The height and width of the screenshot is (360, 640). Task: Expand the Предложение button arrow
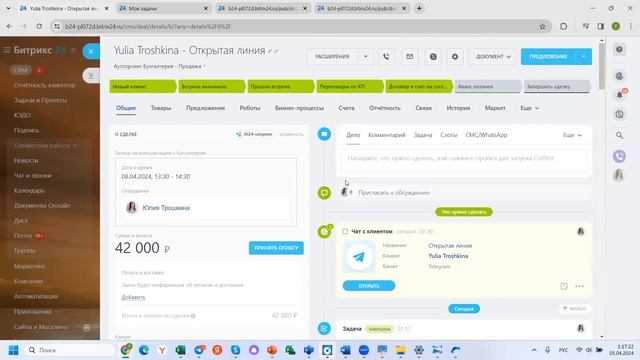pos(584,56)
